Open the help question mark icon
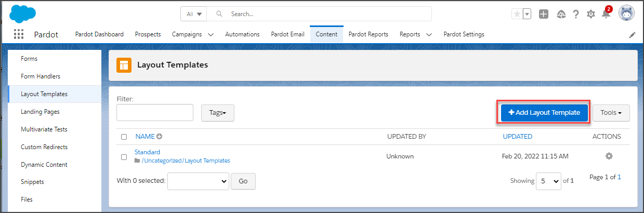Screen dimensions: 644x213 click(576, 15)
